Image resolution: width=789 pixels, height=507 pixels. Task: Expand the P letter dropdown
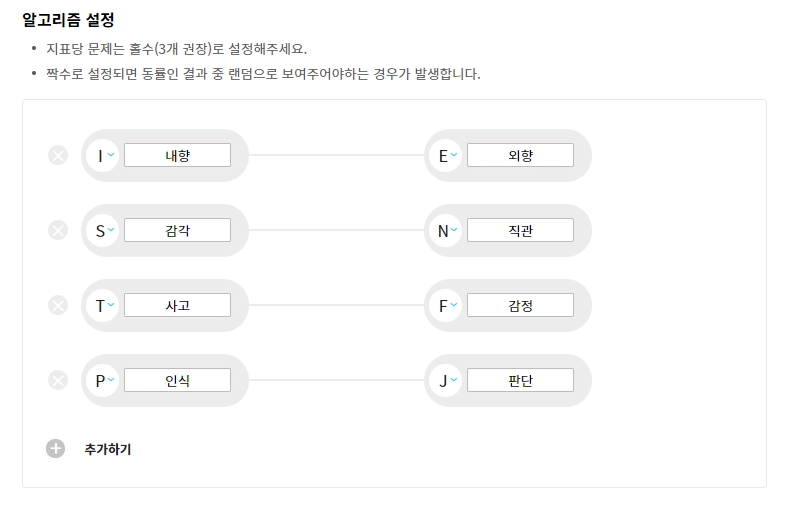[x=103, y=380]
